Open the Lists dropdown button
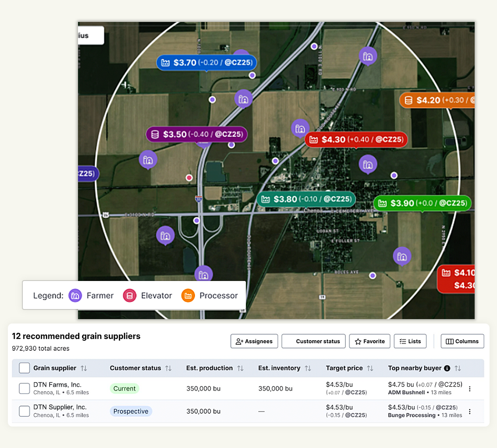Screen dimensions: 497x448 pos(410,341)
